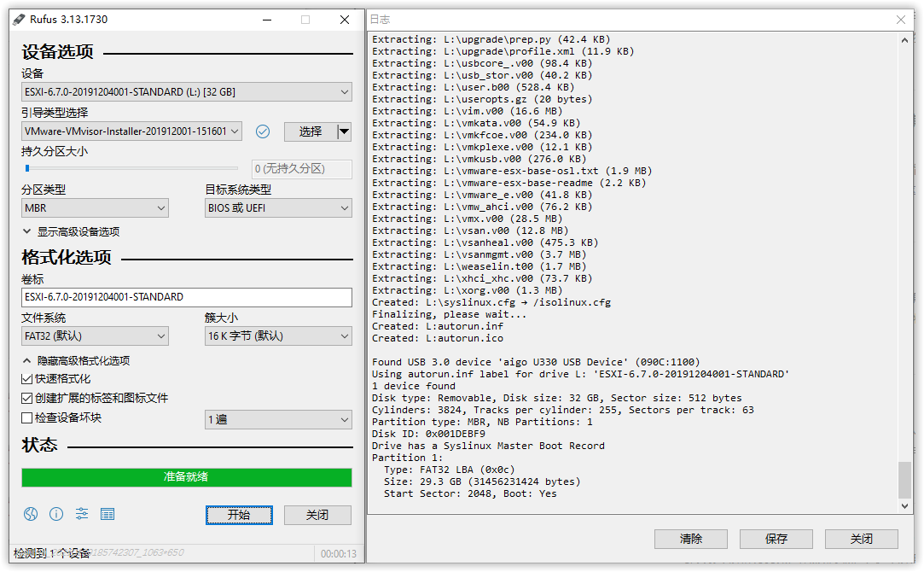Click log line 'Created: L:autorun.ico'
The height and width of the screenshot is (572, 924).
[437, 338]
